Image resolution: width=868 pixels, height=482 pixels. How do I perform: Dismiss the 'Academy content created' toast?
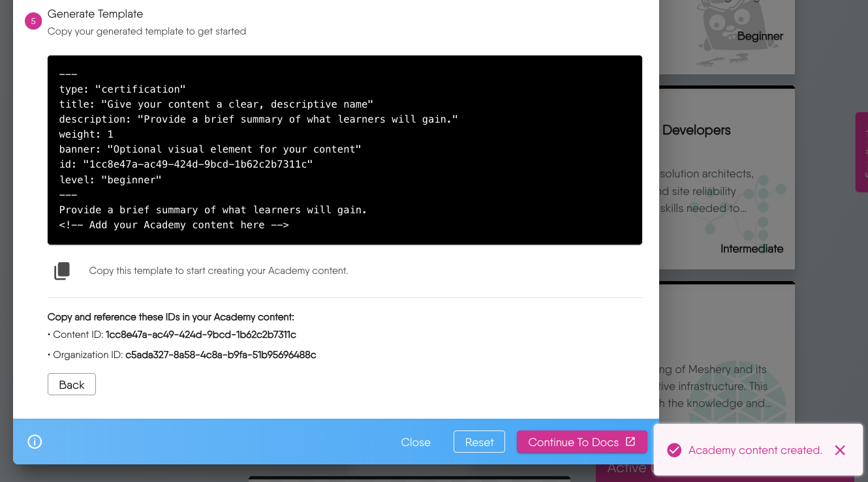pyautogui.click(x=840, y=450)
